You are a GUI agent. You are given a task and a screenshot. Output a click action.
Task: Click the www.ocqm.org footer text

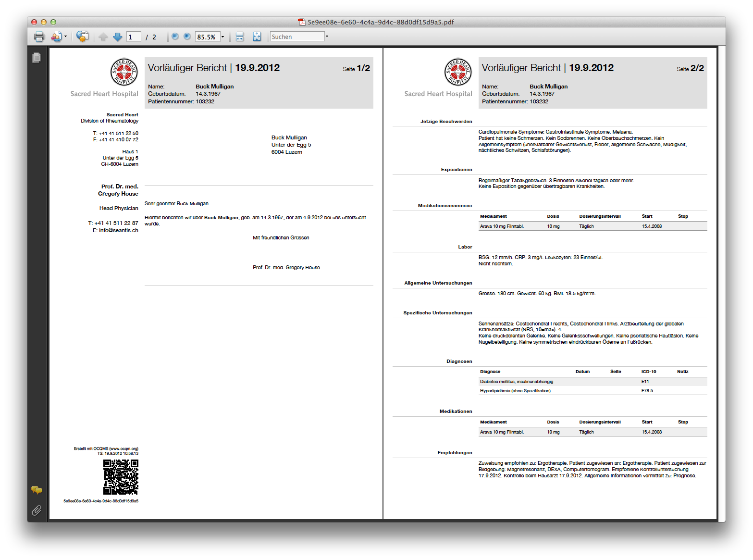tap(123, 448)
